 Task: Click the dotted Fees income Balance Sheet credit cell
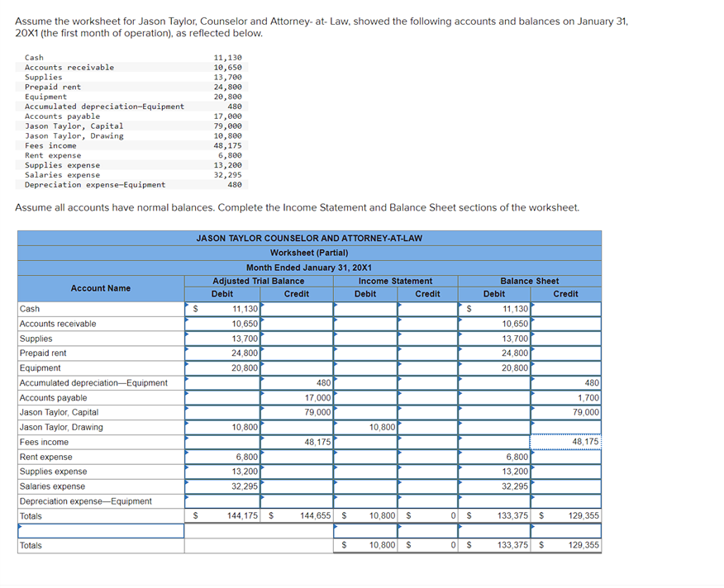tap(566, 442)
